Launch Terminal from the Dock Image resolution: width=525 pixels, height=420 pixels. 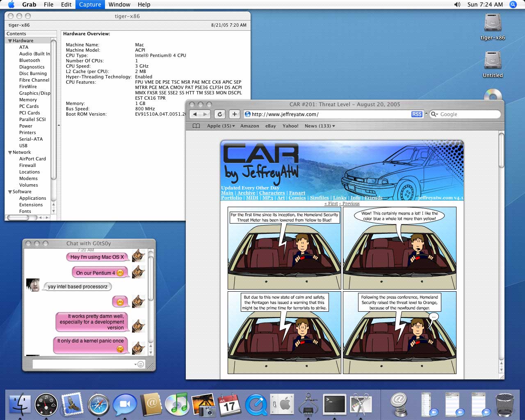click(335, 404)
